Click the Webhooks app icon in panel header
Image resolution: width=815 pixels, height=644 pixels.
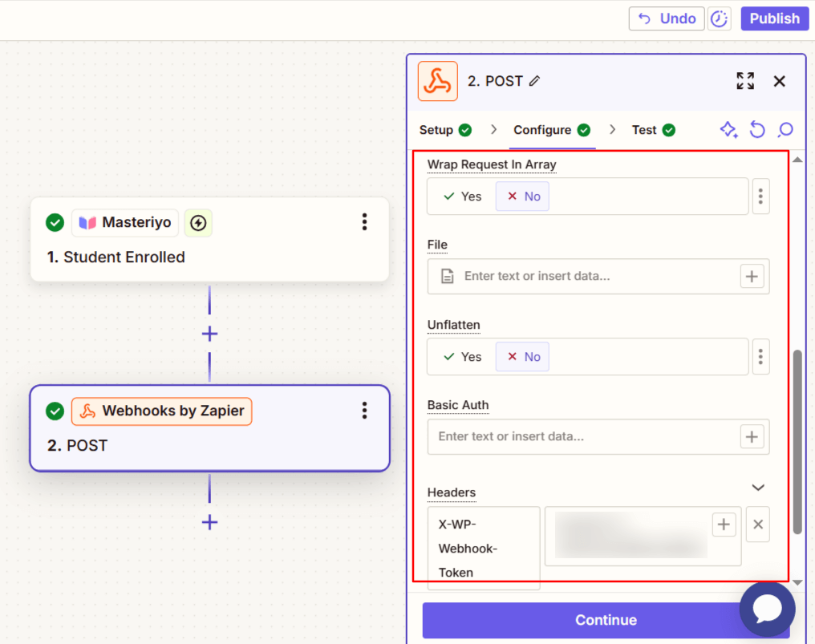tap(438, 81)
